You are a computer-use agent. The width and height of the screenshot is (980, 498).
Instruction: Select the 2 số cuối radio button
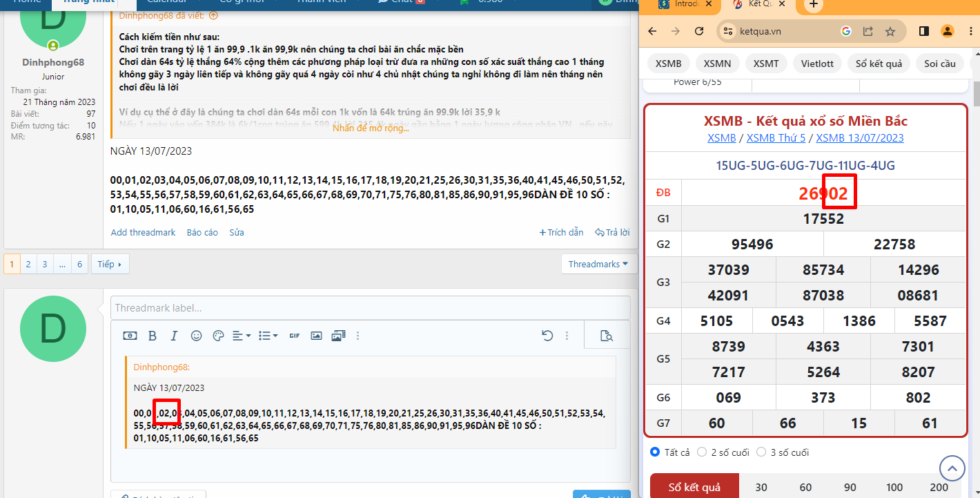pos(702,452)
